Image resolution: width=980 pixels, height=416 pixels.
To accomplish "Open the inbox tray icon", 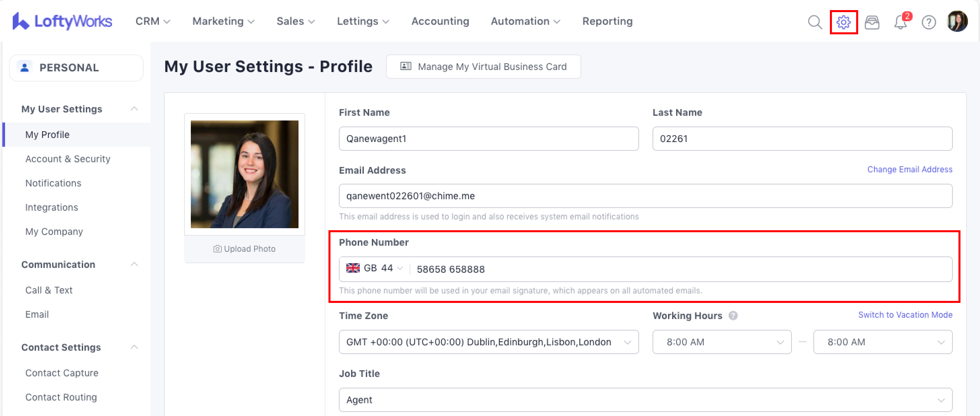I will 872,22.
